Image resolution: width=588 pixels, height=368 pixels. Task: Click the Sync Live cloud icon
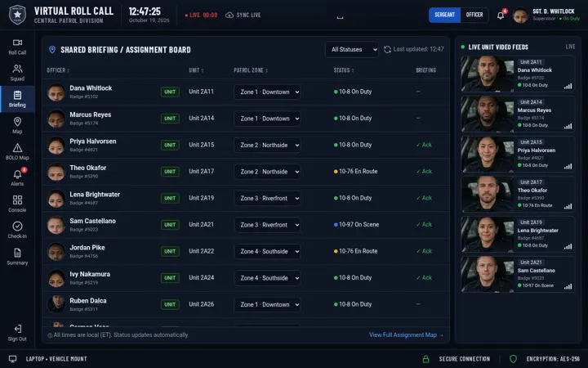[x=229, y=15]
